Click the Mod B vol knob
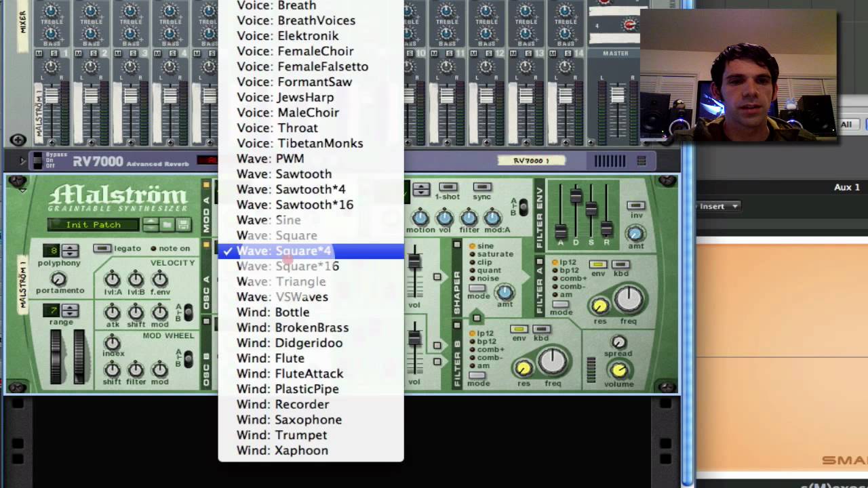Image resolution: width=868 pixels, height=488 pixels. pos(444,218)
